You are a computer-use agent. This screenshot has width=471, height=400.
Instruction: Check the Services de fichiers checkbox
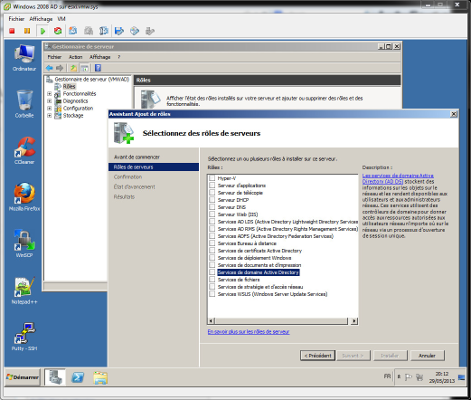point(212,279)
